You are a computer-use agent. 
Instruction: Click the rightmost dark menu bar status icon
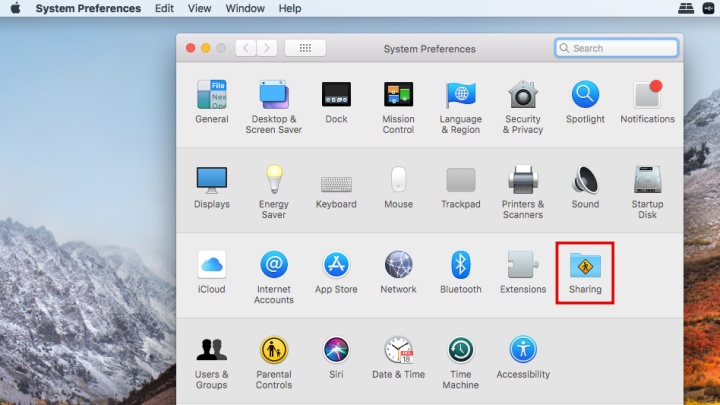709,8
